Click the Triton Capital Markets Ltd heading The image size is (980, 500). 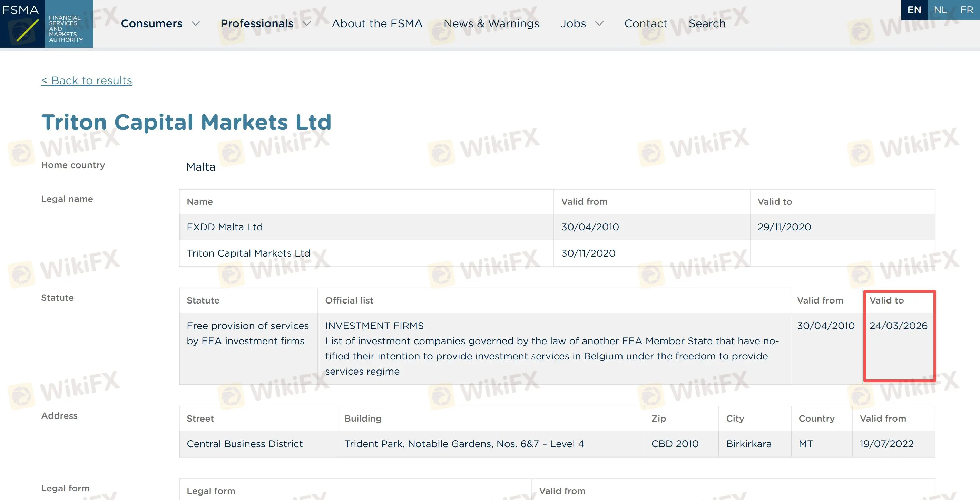click(186, 122)
